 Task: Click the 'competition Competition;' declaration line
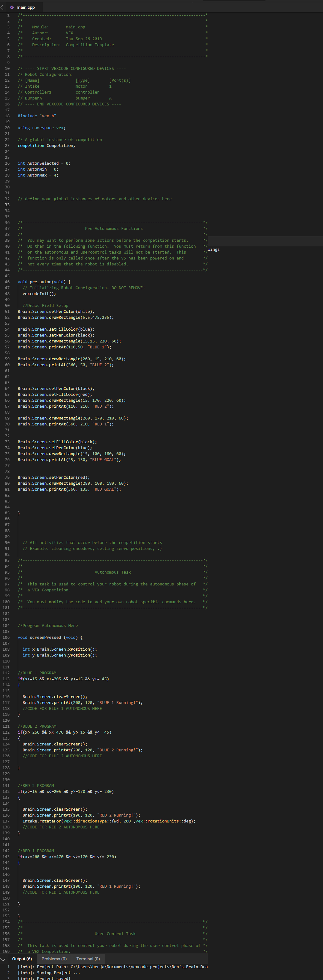tap(46, 146)
